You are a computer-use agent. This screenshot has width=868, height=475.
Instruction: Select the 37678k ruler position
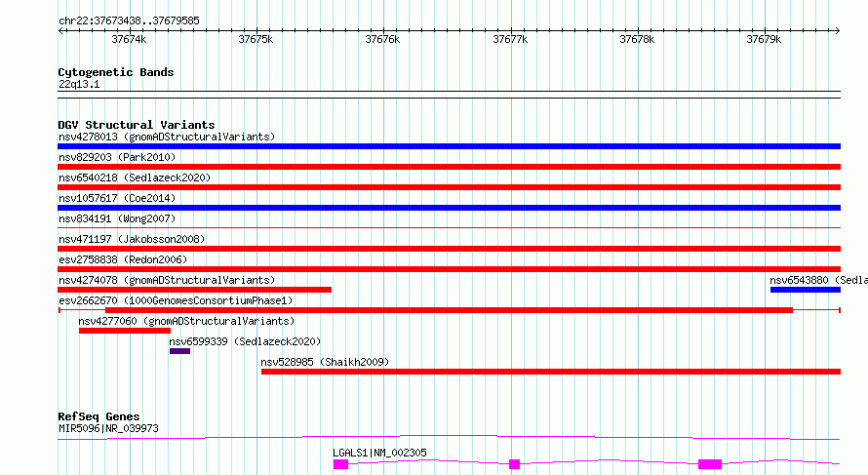pyautogui.click(x=637, y=39)
